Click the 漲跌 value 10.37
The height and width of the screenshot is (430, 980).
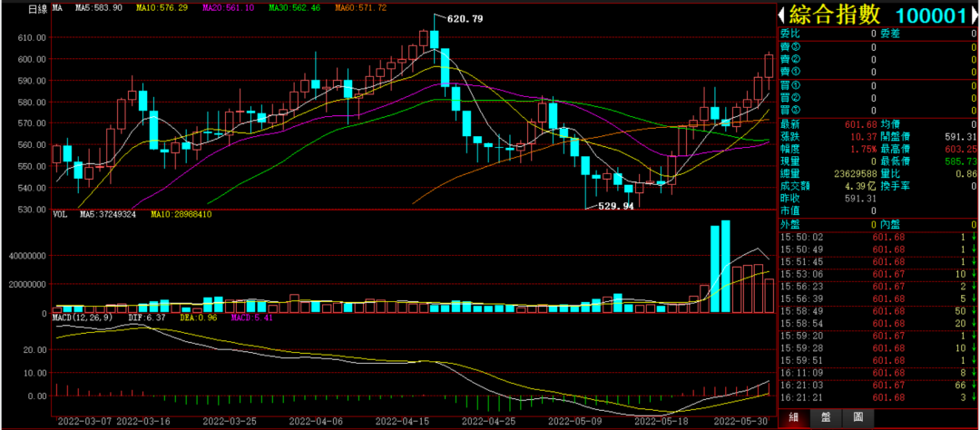(865, 136)
